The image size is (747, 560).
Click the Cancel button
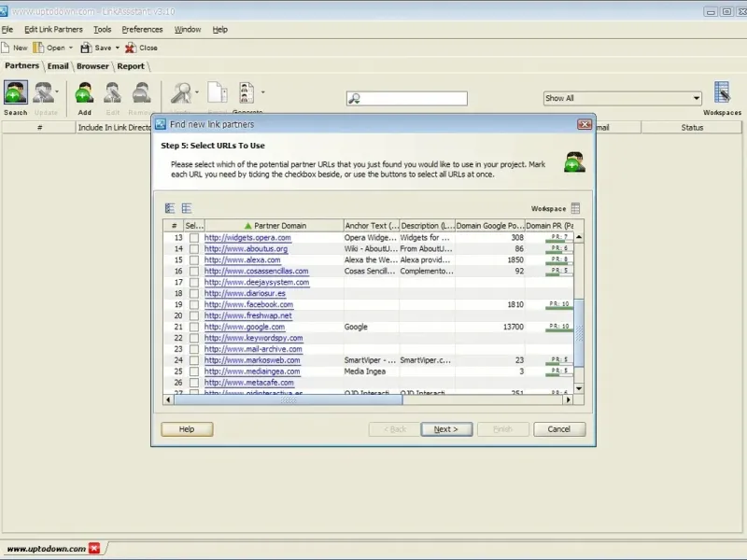point(558,429)
